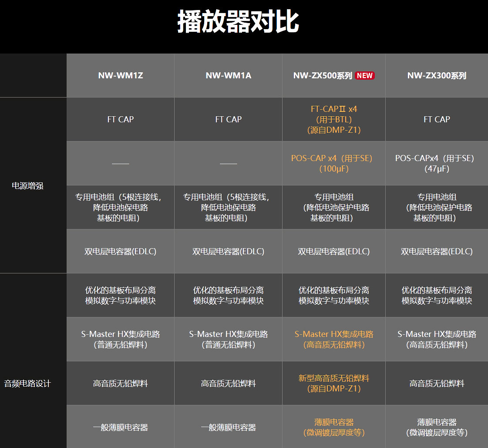This screenshot has height=448, width=488.
Task: Click the NW-ZX300系列 column header
Action: 436,75
